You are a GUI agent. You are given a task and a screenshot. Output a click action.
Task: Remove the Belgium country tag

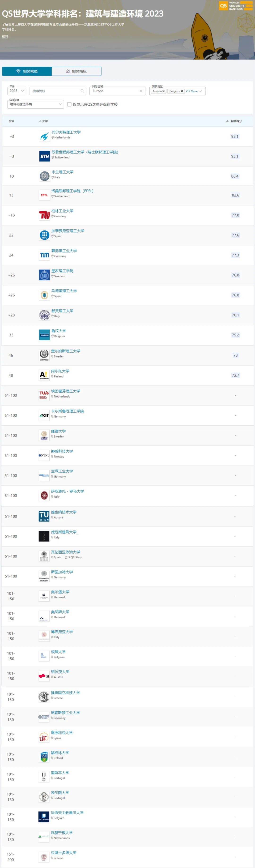[x=182, y=91]
